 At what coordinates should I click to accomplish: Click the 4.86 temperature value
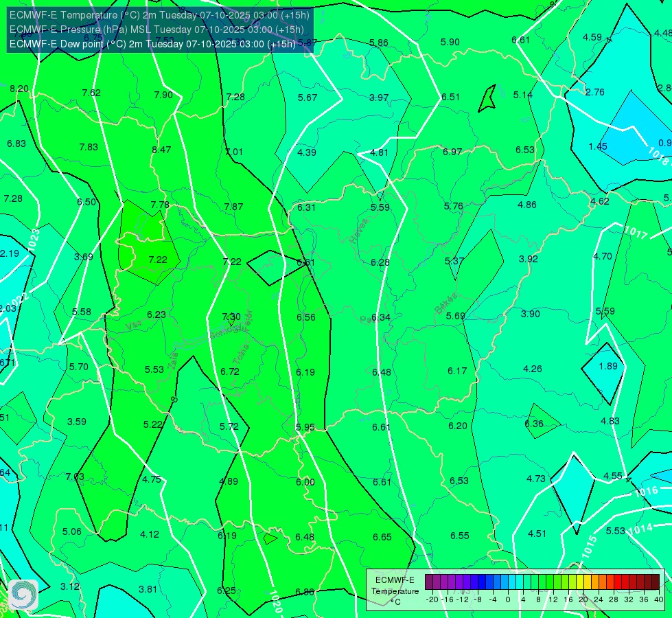tap(526, 205)
